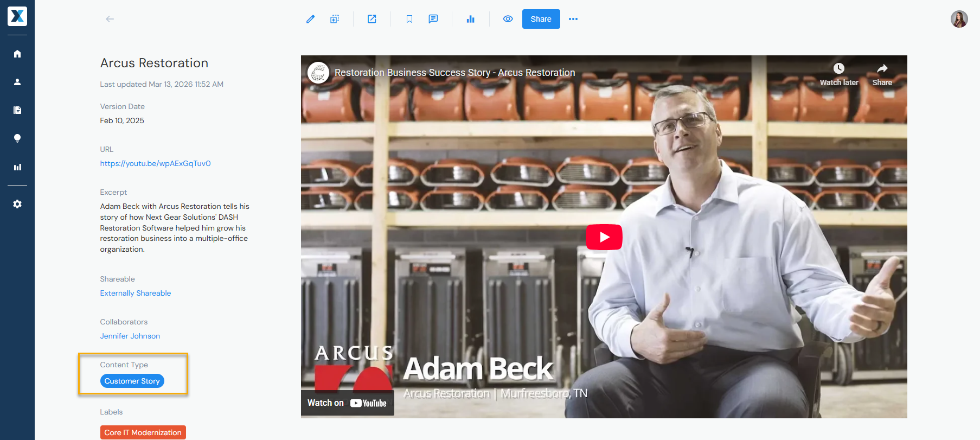
Task: Click the X app logo
Action: (17, 16)
